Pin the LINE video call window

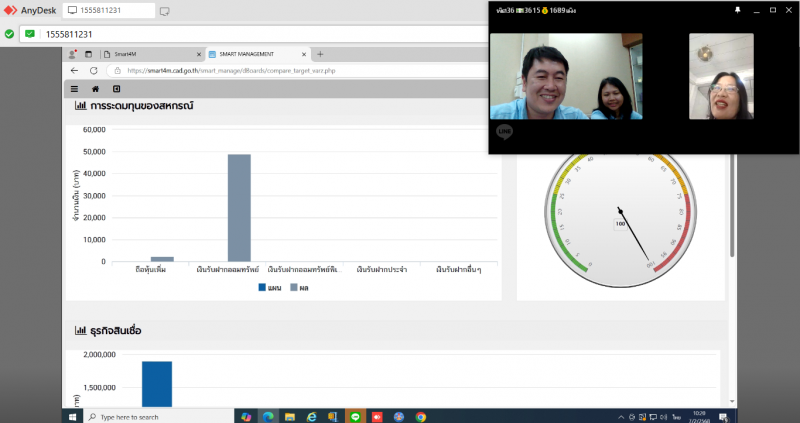click(737, 10)
